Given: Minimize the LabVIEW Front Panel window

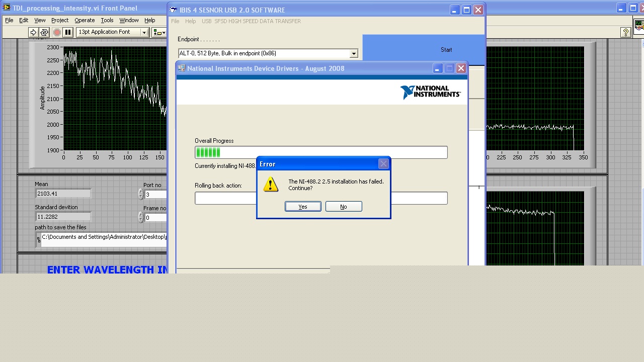Looking at the screenshot, I should [x=622, y=8].
